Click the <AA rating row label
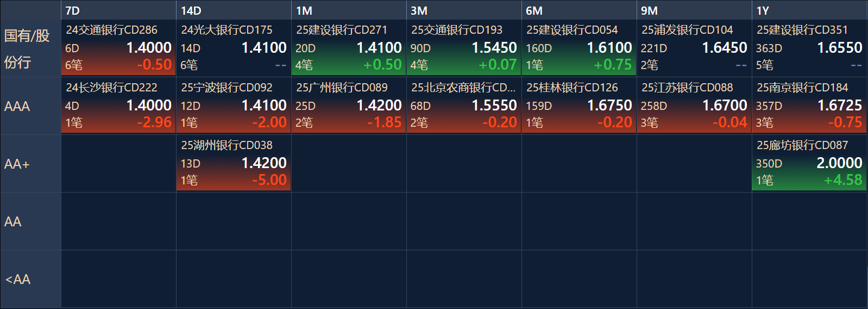 (x=30, y=279)
